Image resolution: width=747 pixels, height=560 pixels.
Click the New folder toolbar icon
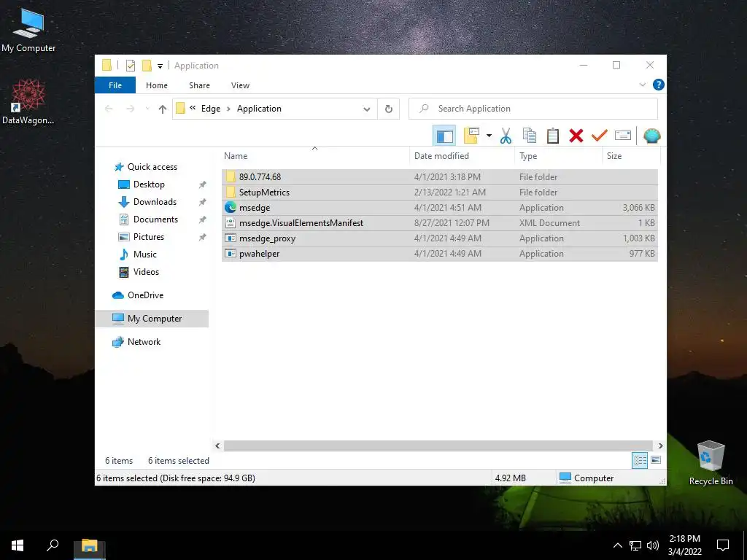tap(471, 136)
